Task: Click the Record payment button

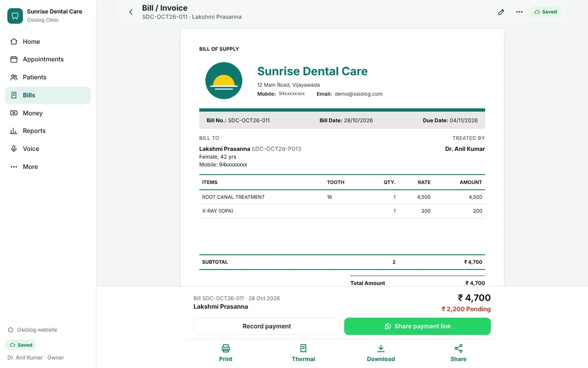Action: [266, 326]
